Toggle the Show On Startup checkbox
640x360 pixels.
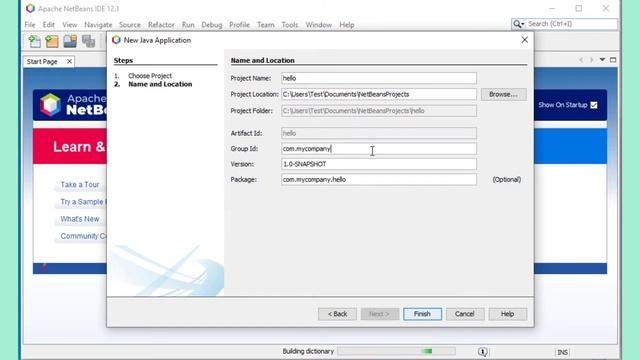click(594, 105)
